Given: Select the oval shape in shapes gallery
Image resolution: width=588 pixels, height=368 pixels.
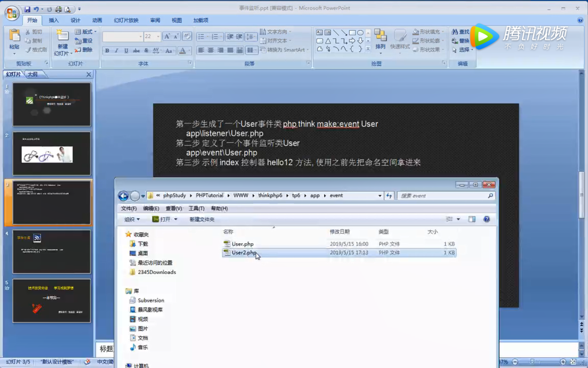Looking at the screenshot, I should 360,33.
